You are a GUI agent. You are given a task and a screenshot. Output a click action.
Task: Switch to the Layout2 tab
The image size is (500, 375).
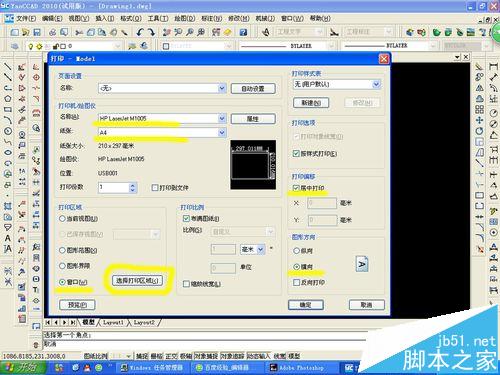click(144, 322)
